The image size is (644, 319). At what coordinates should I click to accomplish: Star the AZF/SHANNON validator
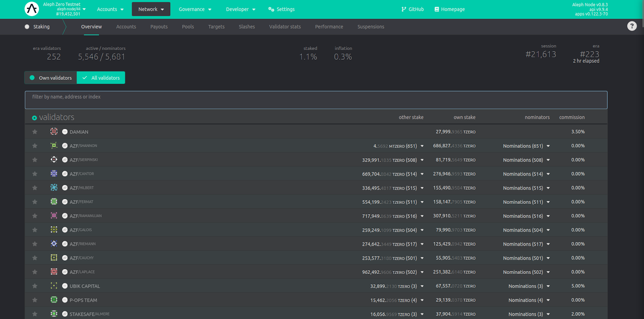(x=35, y=146)
